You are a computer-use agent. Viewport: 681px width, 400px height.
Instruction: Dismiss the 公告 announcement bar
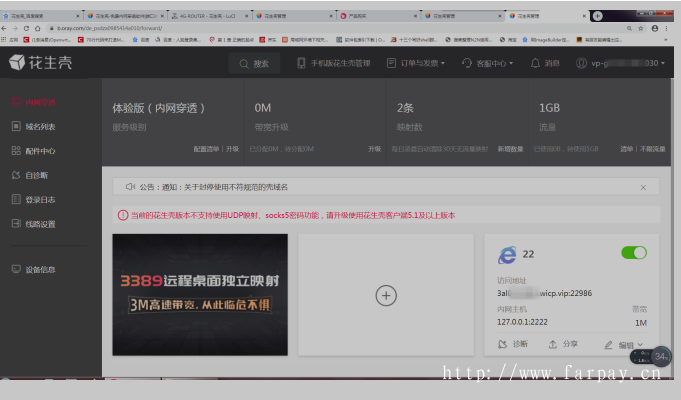[643, 187]
